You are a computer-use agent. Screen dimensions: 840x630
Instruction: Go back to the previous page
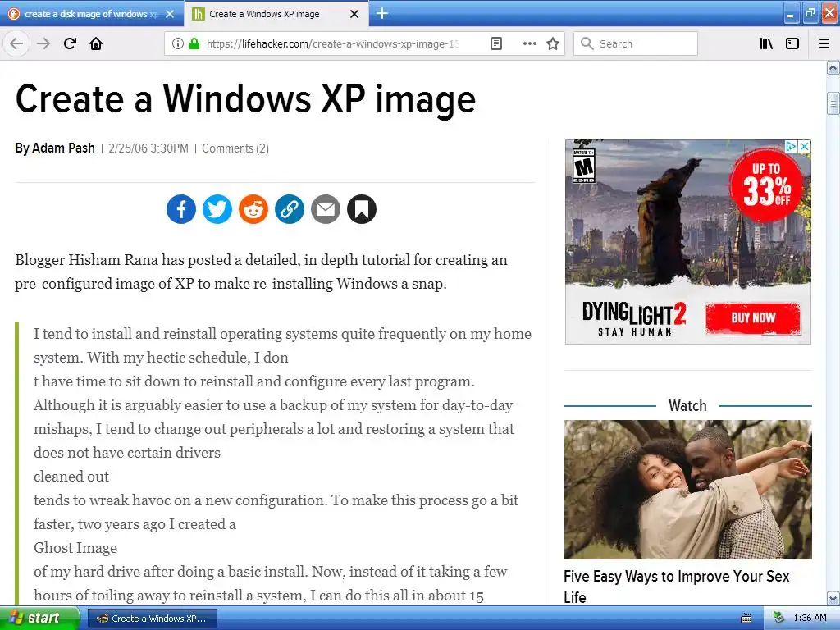pos(16,43)
